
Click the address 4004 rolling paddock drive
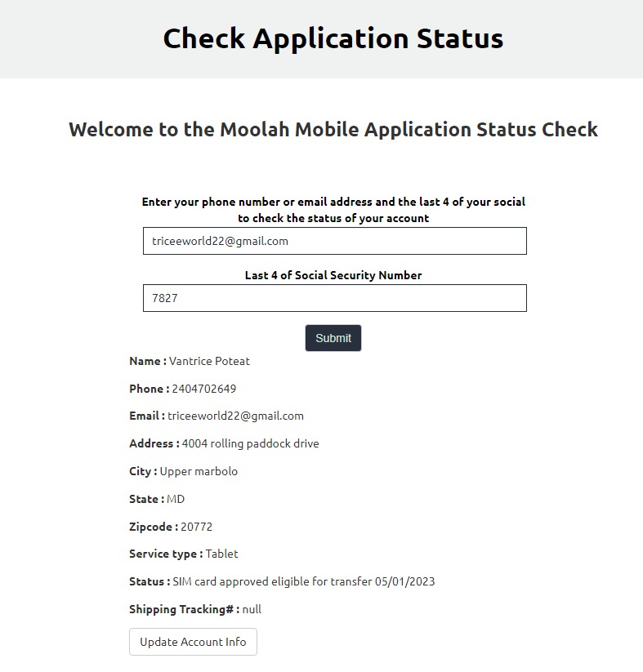(x=251, y=443)
